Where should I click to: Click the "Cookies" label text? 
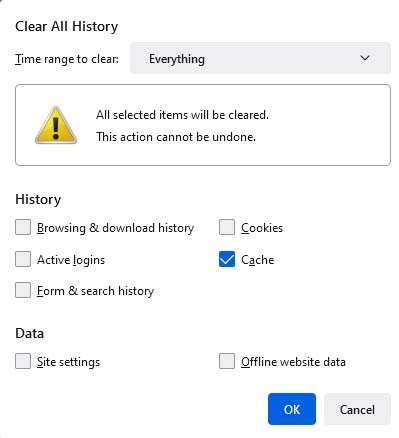point(262,228)
